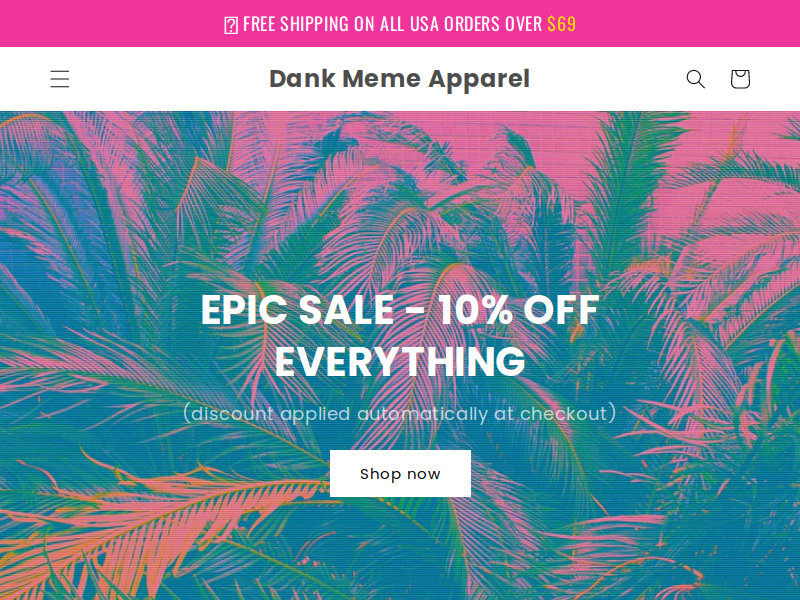This screenshot has width=800, height=600.
Task: Click the boxed question mark icon in announcement
Action: point(231,25)
